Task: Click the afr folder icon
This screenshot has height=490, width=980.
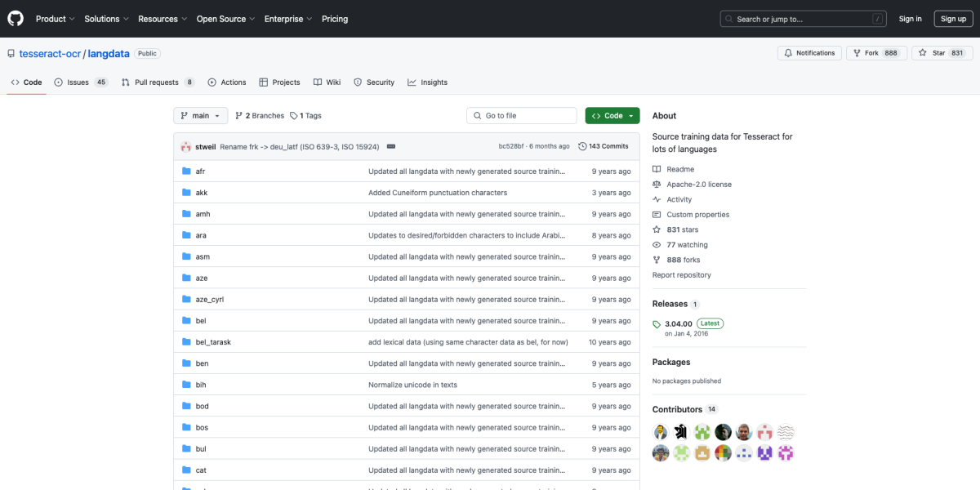Action: tap(186, 171)
